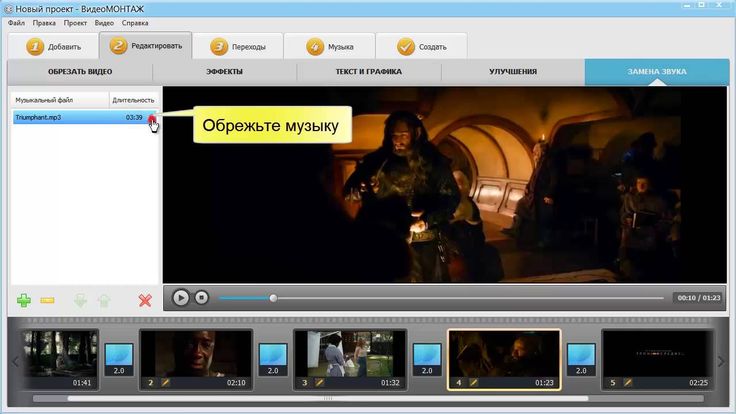Viewport: 736px width, 414px height.
Task: Click the edit pencil icon on clip 5
Action: coord(627,383)
